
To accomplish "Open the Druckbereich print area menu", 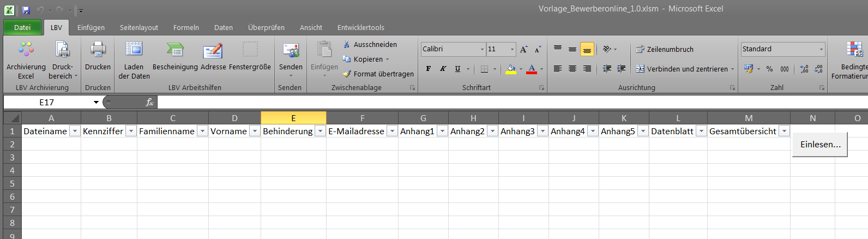I will pyautogui.click(x=63, y=61).
